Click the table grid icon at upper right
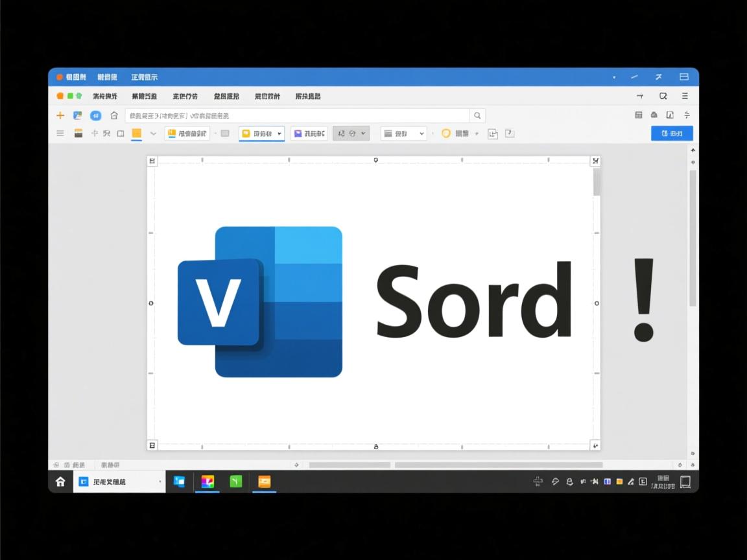 639,115
